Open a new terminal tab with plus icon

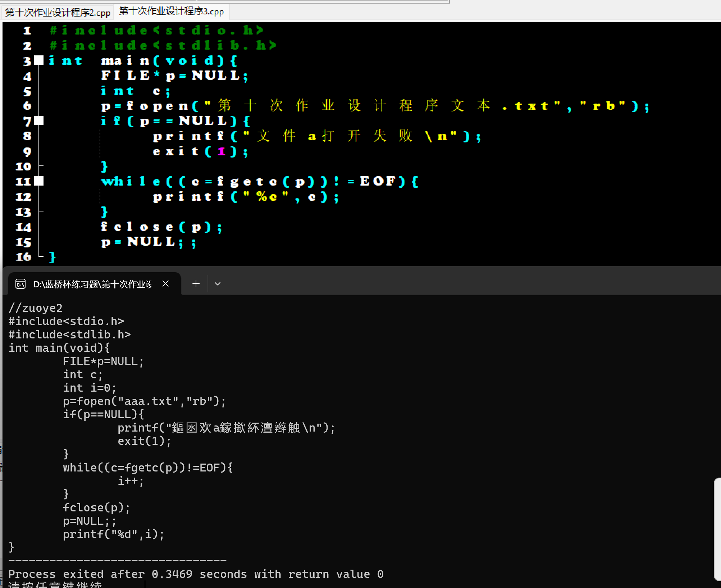(x=196, y=284)
